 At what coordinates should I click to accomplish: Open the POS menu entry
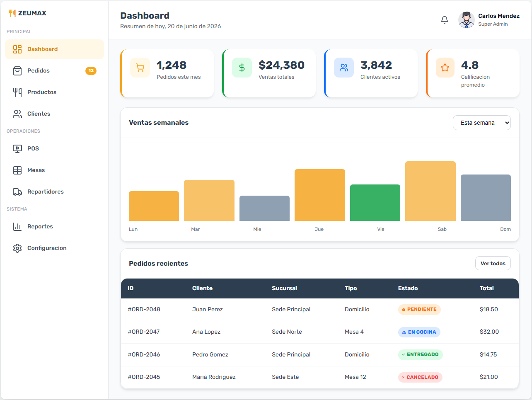coord(54,149)
